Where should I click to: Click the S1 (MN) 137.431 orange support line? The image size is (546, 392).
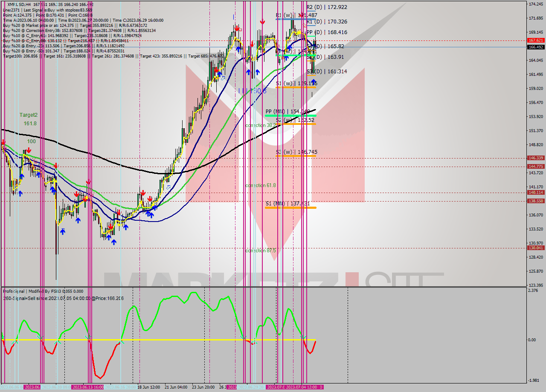click(x=290, y=208)
